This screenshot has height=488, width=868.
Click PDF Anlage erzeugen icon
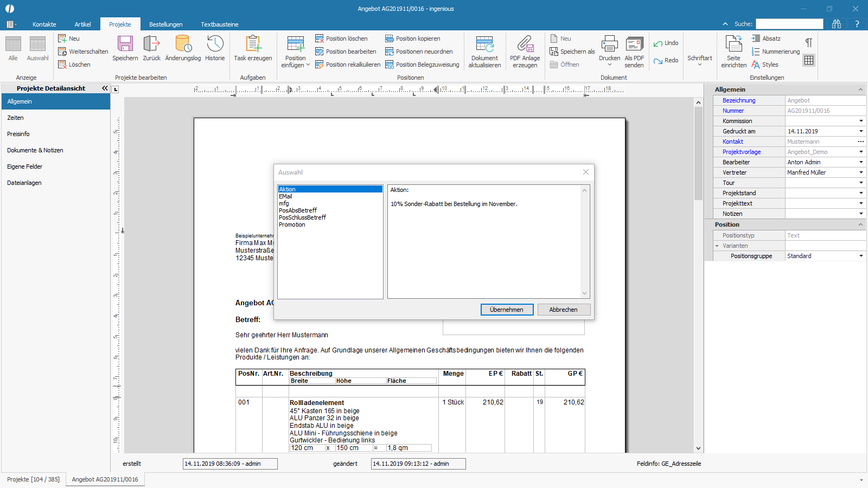click(x=525, y=44)
